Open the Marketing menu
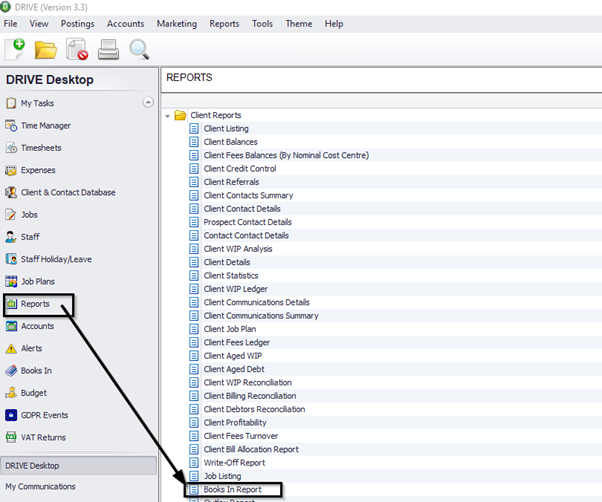 click(177, 24)
